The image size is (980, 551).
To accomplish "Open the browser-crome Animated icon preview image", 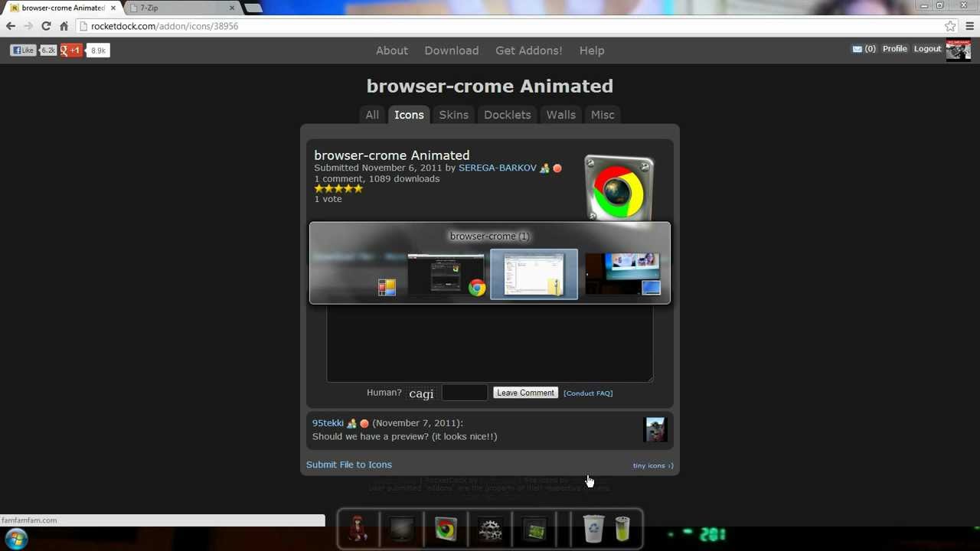I will click(619, 187).
